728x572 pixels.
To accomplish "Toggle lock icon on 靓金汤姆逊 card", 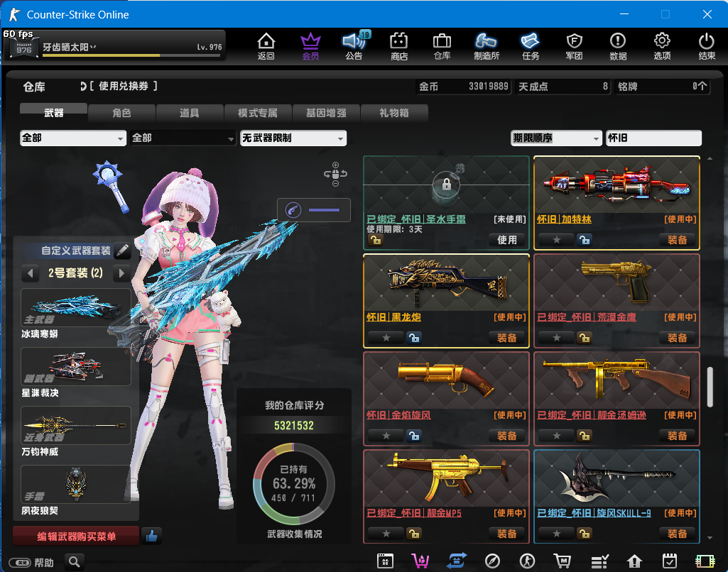I will pyautogui.click(x=584, y=436).
